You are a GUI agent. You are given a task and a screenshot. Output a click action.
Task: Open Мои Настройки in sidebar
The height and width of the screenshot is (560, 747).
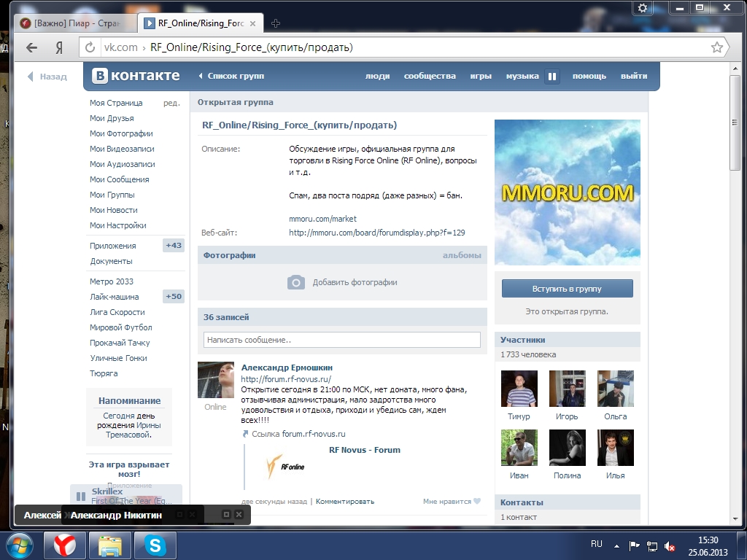click(x=118, y=225)
